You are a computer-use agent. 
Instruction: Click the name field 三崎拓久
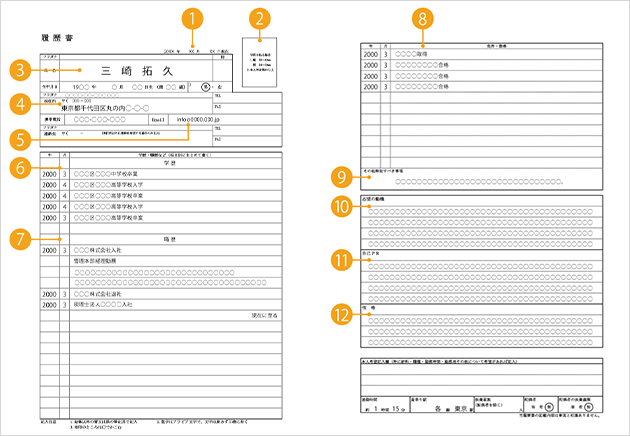pyautogui.click(x=138, y=69)
